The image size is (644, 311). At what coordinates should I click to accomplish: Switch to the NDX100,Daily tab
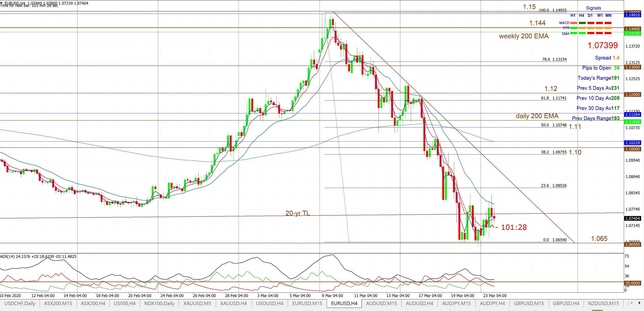[159, 304]
